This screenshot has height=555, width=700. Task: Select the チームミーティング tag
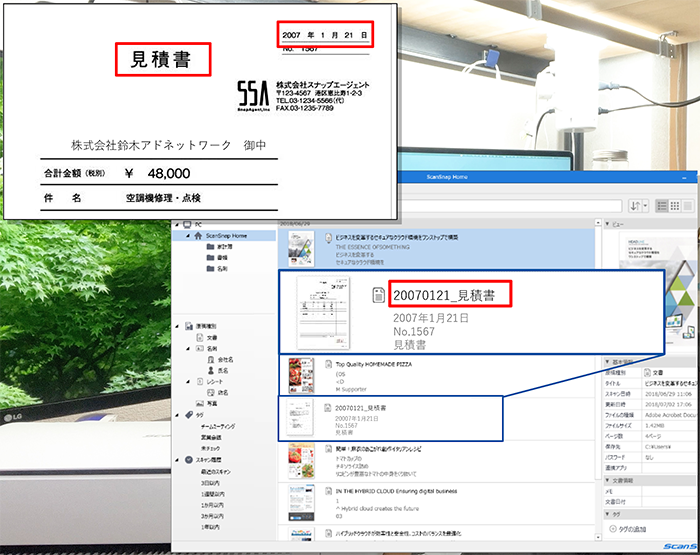[218, 426]
